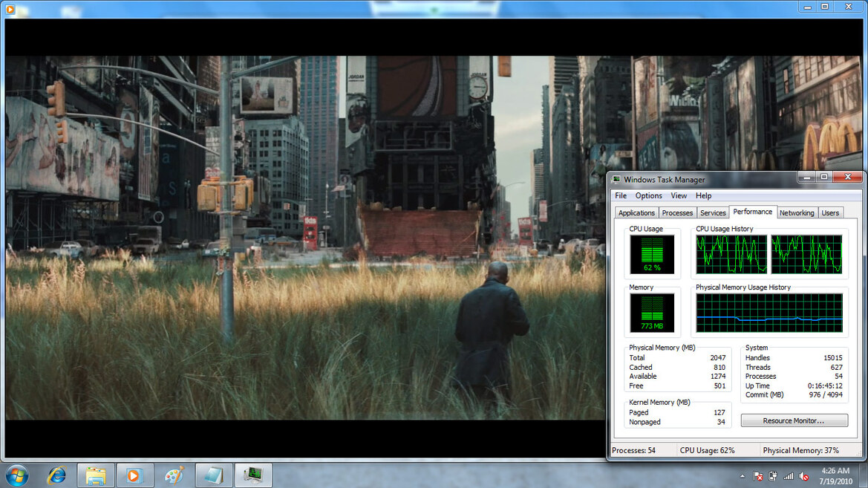Image resolution: width=868 pixels, height=488 pixels.
Task: Open the Action Center flag icon
Action: (x=758, y=476)
